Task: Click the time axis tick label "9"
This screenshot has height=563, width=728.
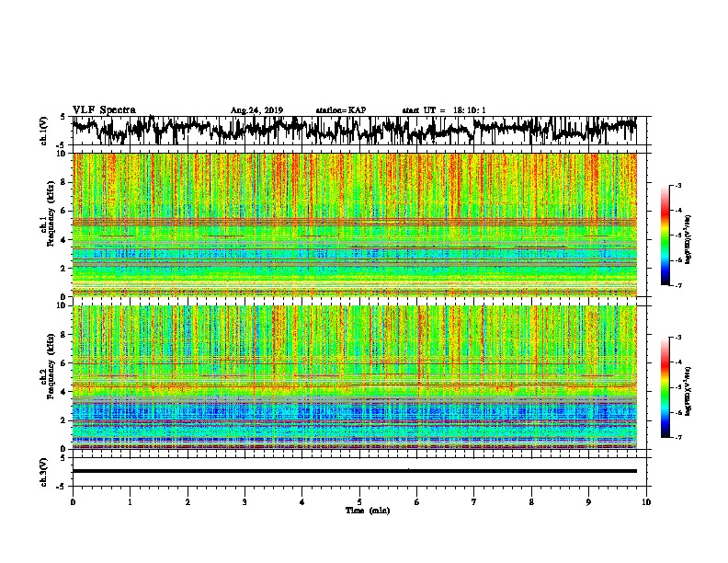Action: [x=588, y=501]
